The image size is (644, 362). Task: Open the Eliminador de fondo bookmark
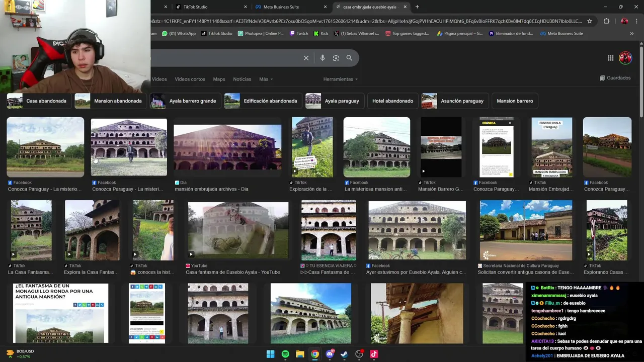point(510,34)
